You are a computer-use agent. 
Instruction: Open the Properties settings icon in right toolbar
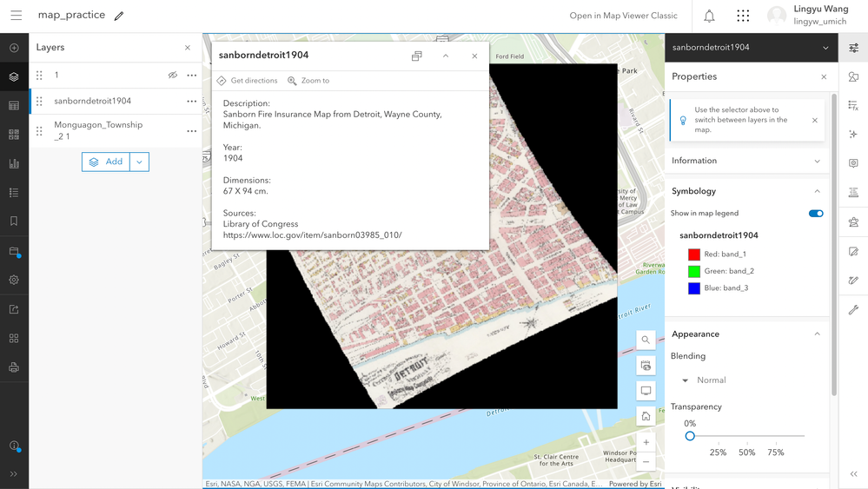click(x=853, y=48)
